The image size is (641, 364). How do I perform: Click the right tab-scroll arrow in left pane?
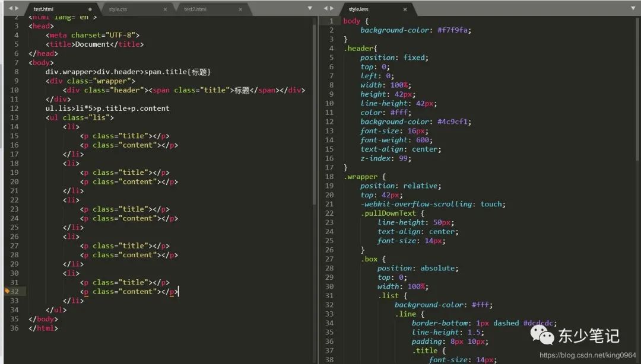(x=17, y=9)
